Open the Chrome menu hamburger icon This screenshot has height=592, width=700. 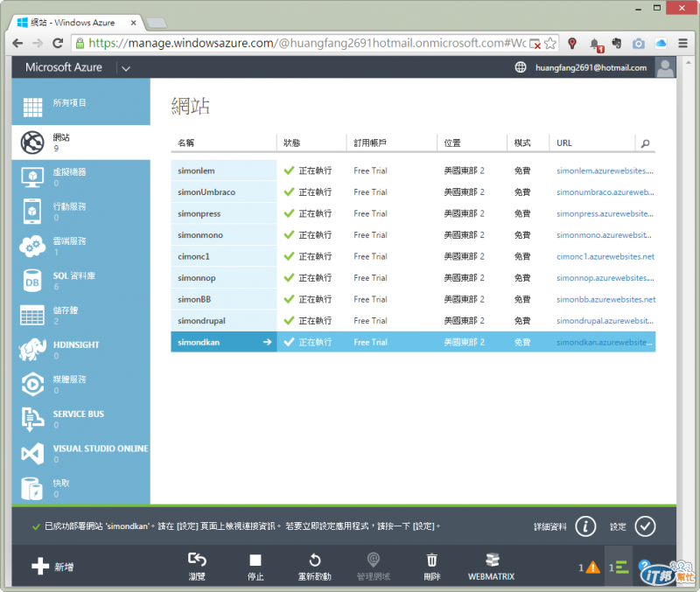coord(682,43)
